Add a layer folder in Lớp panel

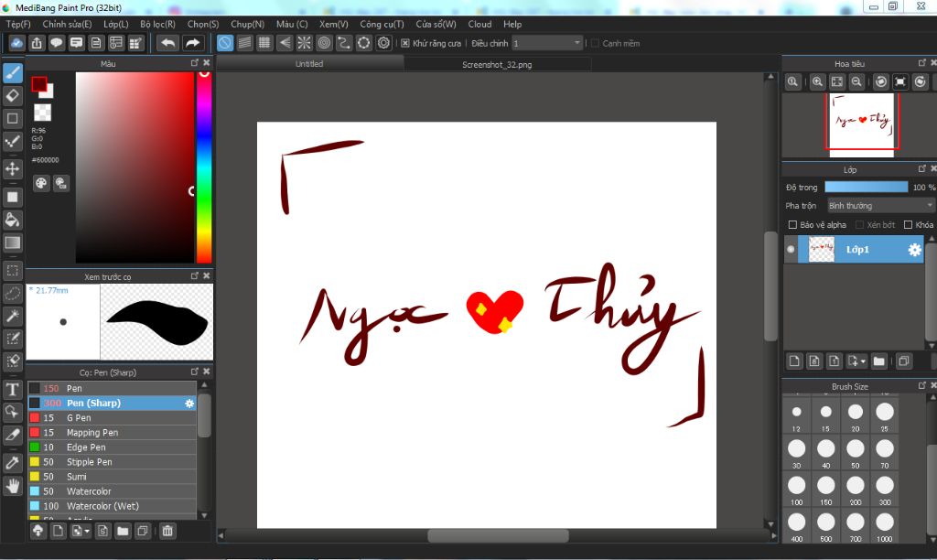tap(878, 361)
